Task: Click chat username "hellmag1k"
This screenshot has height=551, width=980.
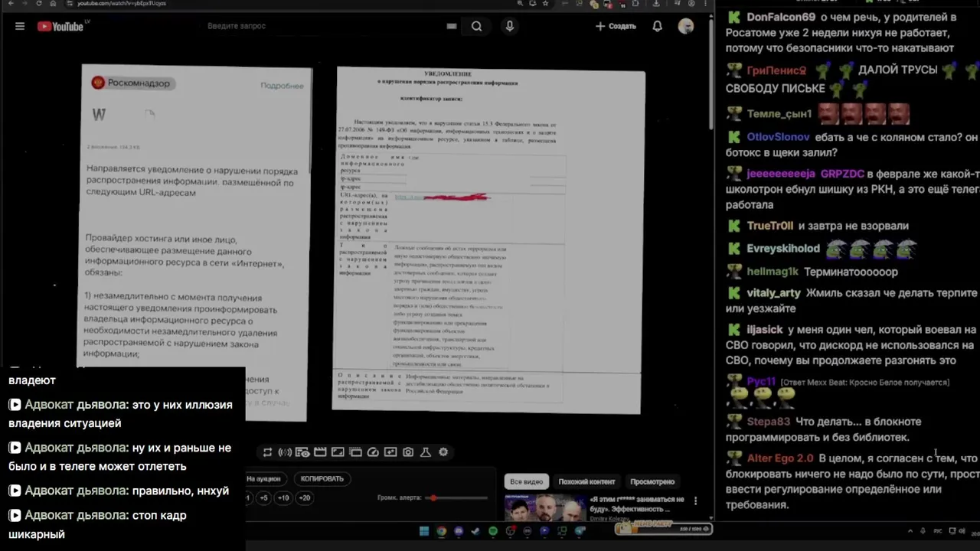Action: coord(773,272)
